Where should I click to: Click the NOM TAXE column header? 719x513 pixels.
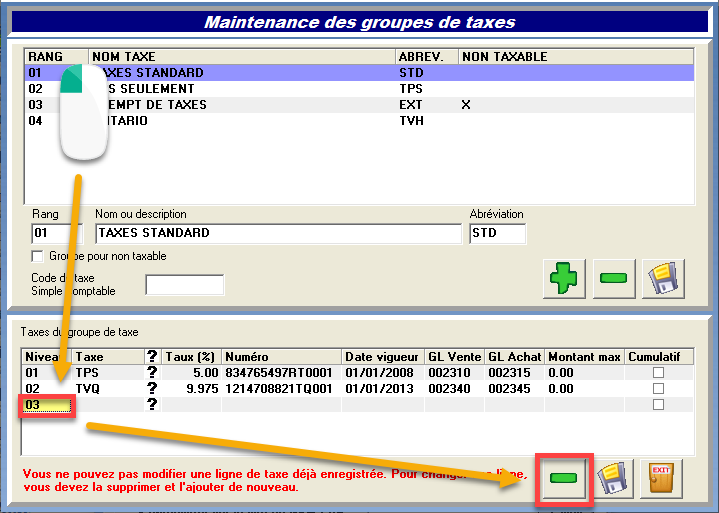pos(242,56)
